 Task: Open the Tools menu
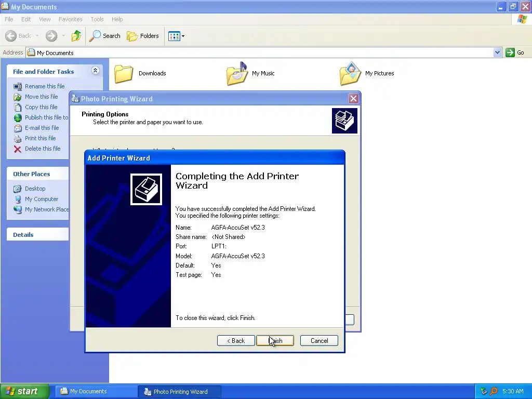point(97,19)
